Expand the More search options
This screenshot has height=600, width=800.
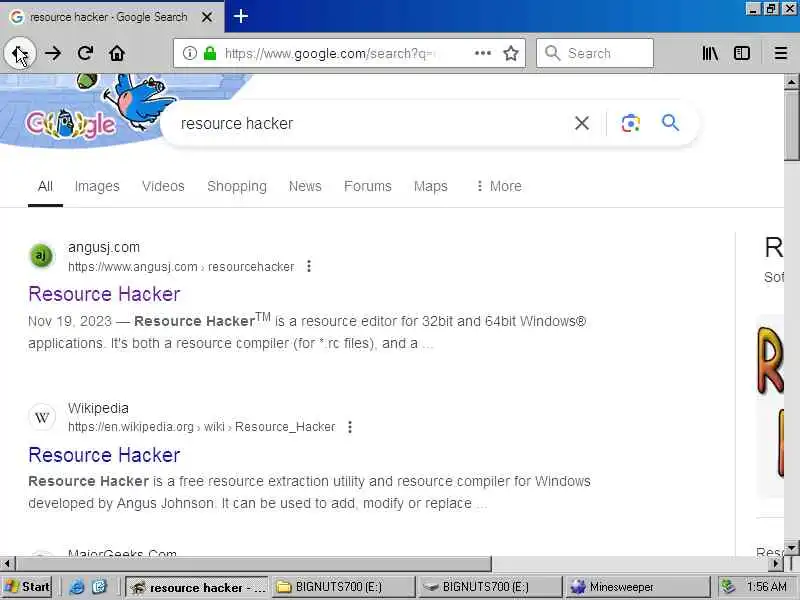[x=498, y=186]
